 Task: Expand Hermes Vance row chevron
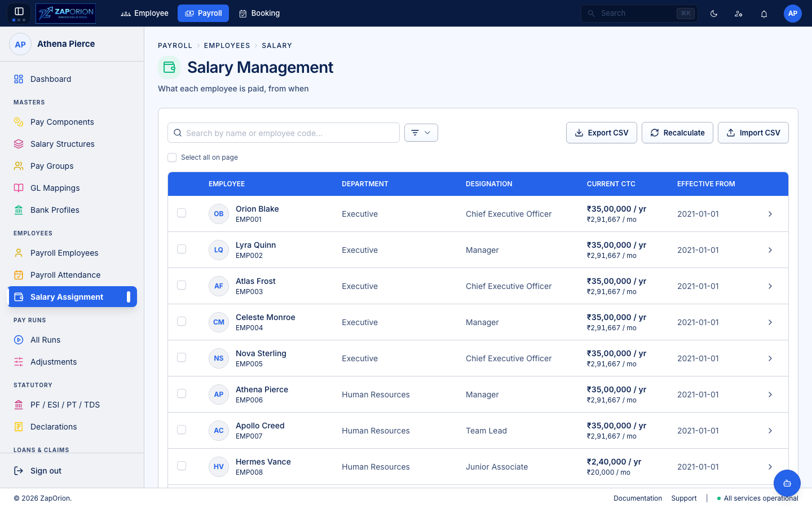click(x=770, y=467)
